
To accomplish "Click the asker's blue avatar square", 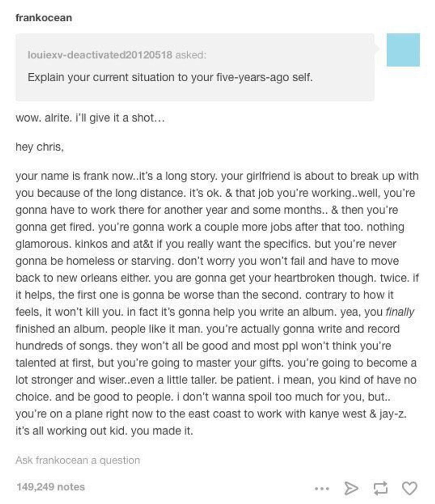I will tap(403, 50).
